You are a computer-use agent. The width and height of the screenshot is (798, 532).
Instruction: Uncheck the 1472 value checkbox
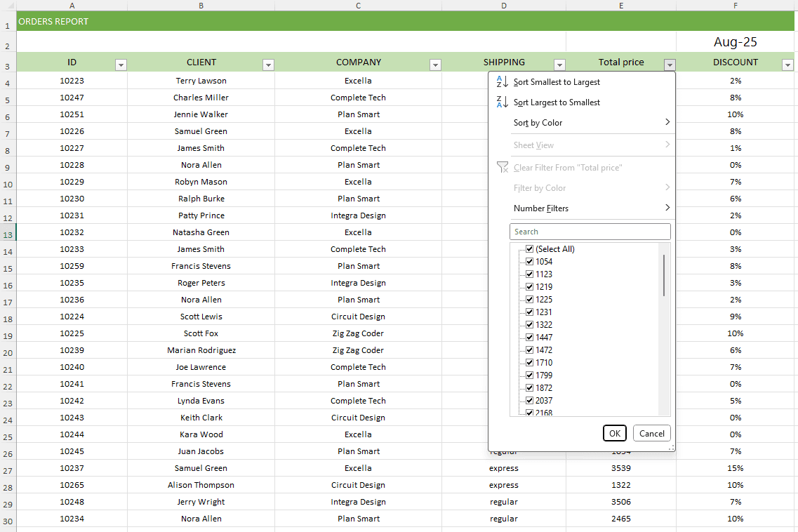[529, 350]
